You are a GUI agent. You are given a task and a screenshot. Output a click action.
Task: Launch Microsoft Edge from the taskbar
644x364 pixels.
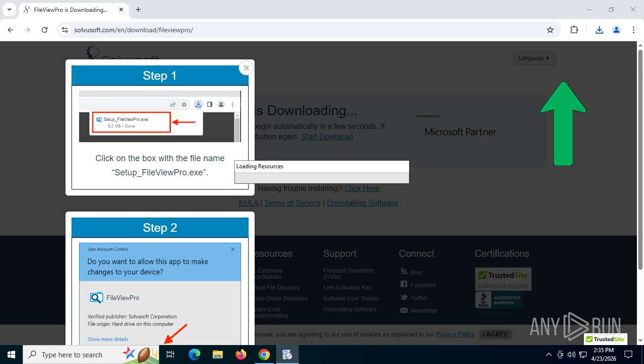coord(194,355)
